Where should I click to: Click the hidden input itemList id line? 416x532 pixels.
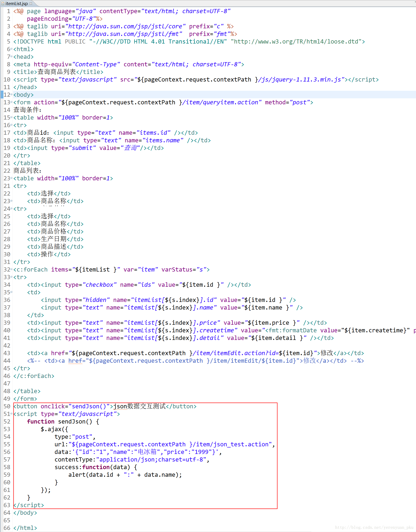(168, 300)
